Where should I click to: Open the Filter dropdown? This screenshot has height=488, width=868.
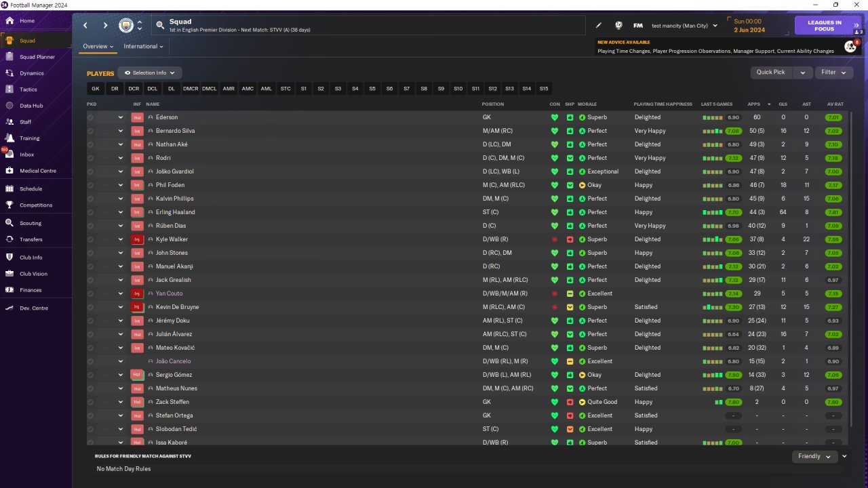pos(833,73)
